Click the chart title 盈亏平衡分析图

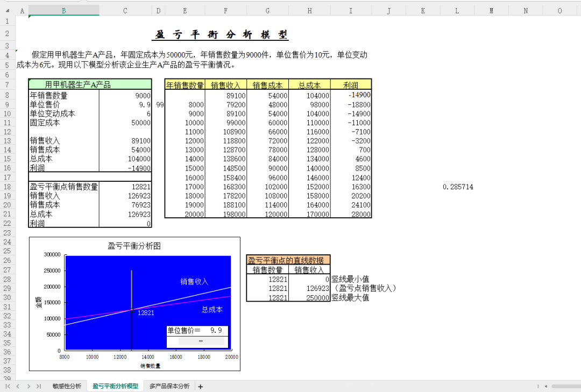click(x=134, y=246)
